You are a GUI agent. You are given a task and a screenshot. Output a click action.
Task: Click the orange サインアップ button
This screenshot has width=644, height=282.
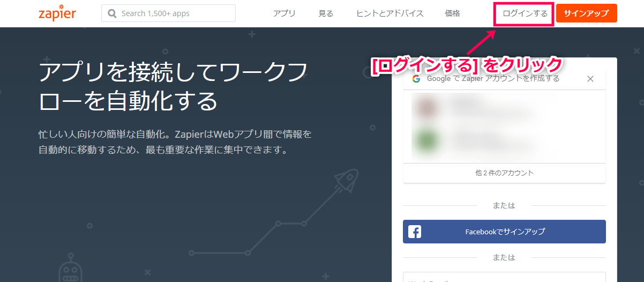pyautogui.click(x=587, y=13)
